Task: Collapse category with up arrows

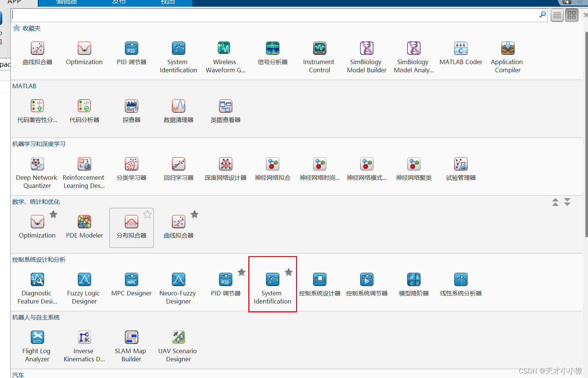Action: click(x=555, y=202)
